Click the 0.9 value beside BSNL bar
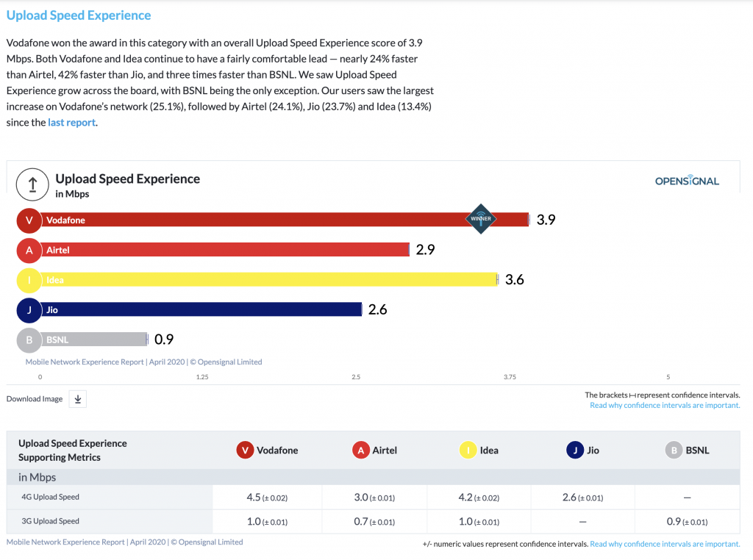 tap(164, 340)
